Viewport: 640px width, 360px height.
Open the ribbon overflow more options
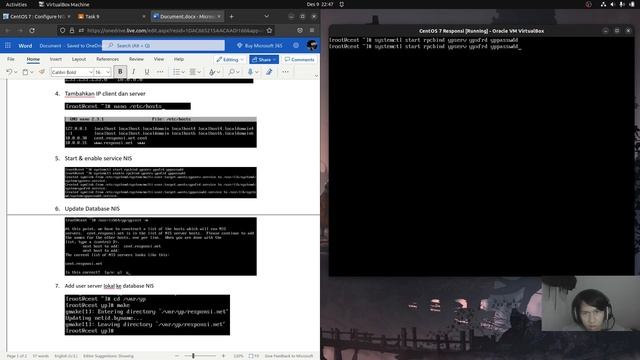click(x=285, y=72)
